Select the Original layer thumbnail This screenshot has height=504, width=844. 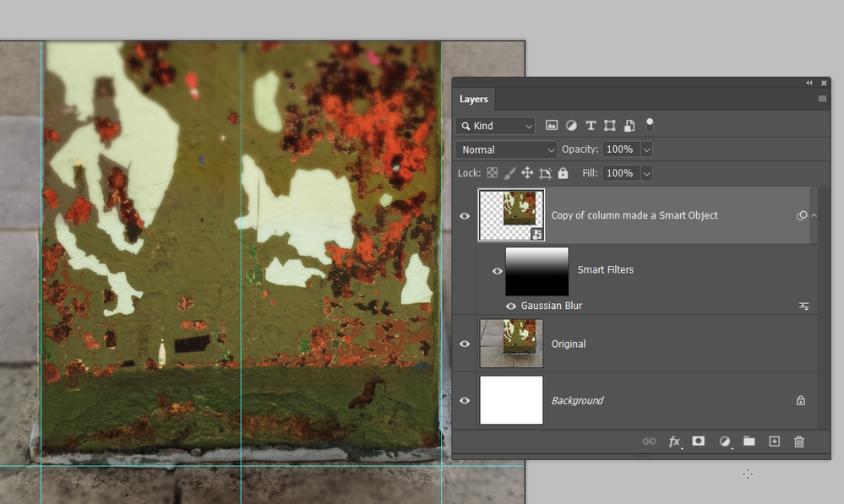click(511, 344)
